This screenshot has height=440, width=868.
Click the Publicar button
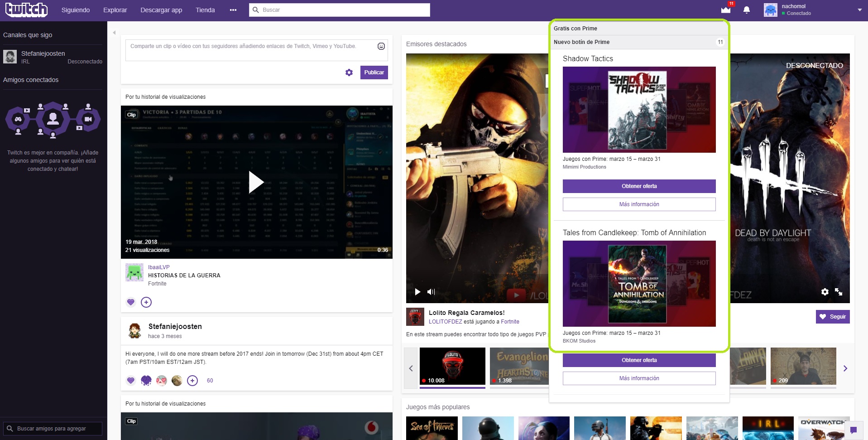click(374, 73)
